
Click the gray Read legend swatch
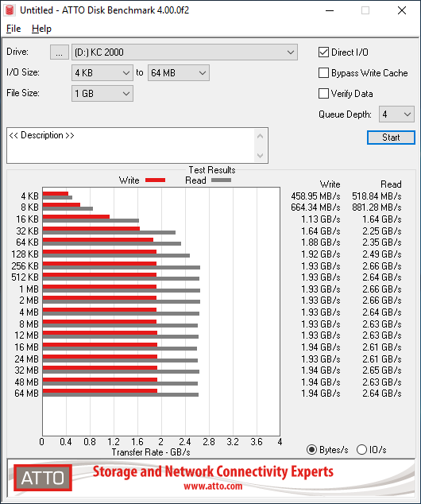point(222,180)
